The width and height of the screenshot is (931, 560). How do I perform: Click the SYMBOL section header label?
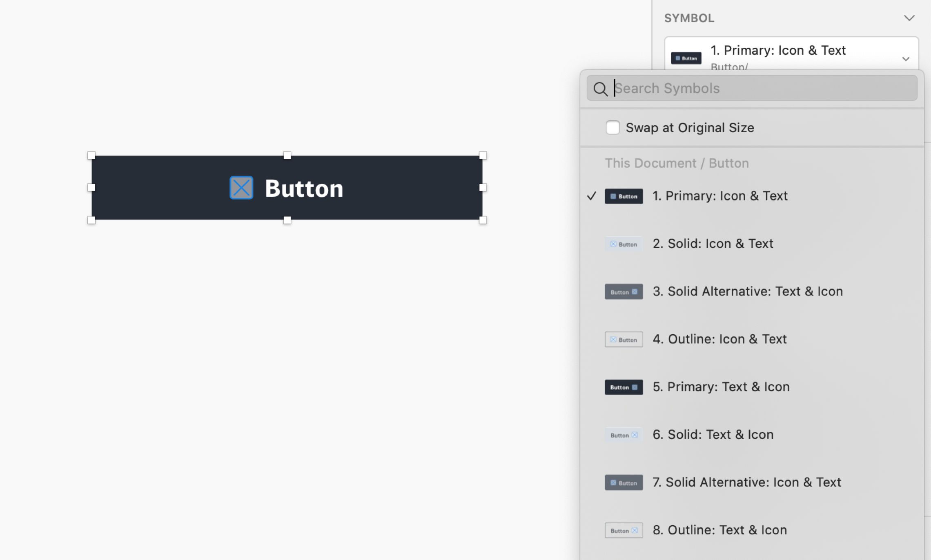click(689, 18)
